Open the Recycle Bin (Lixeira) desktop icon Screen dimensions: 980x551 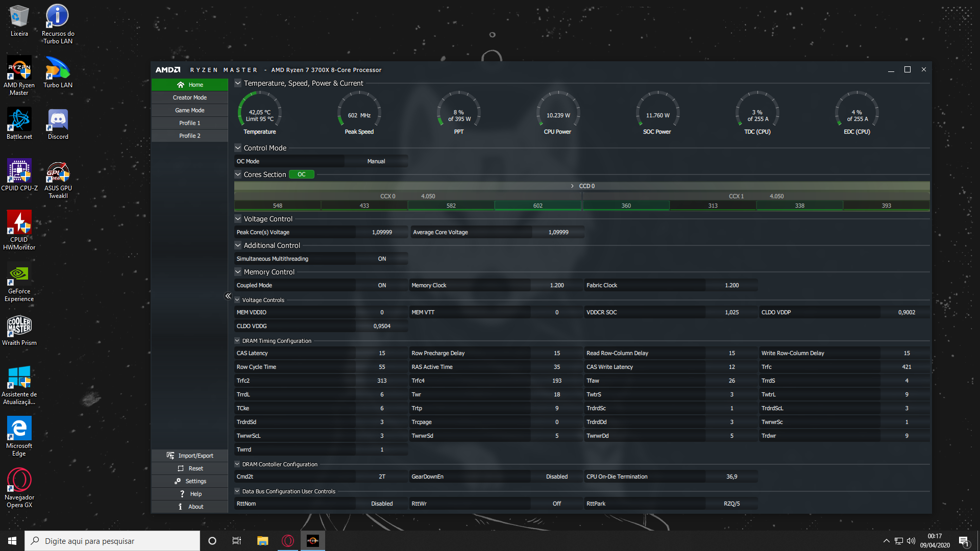[19, 20]
